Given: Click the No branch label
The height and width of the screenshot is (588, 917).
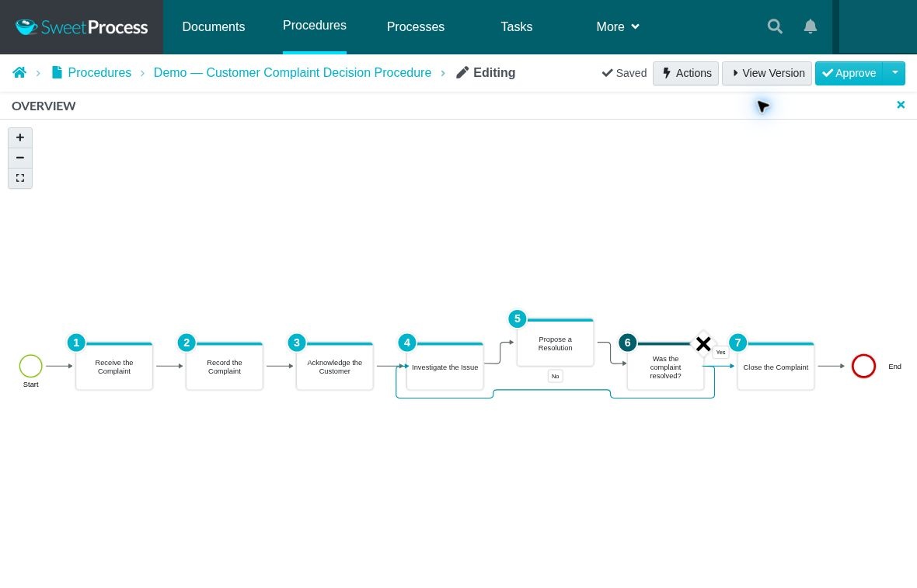Looking at the screenshot, I should [x=555, y=376].
